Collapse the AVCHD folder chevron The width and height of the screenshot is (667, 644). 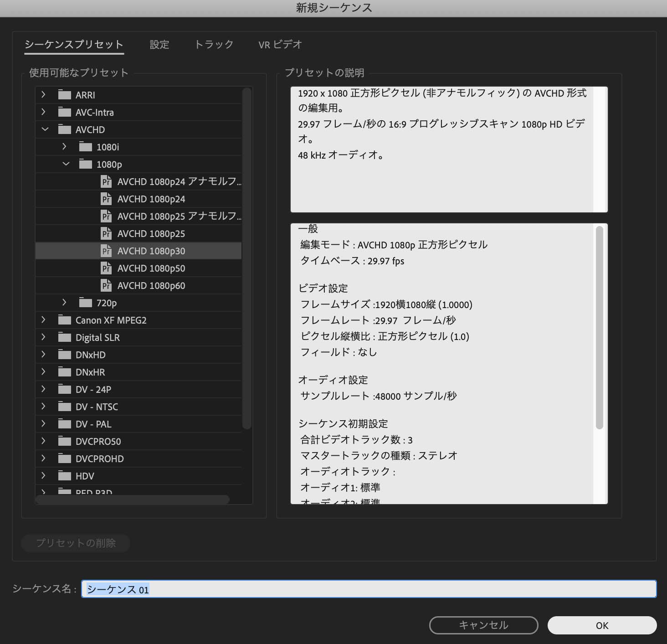[x=45, y=129]
